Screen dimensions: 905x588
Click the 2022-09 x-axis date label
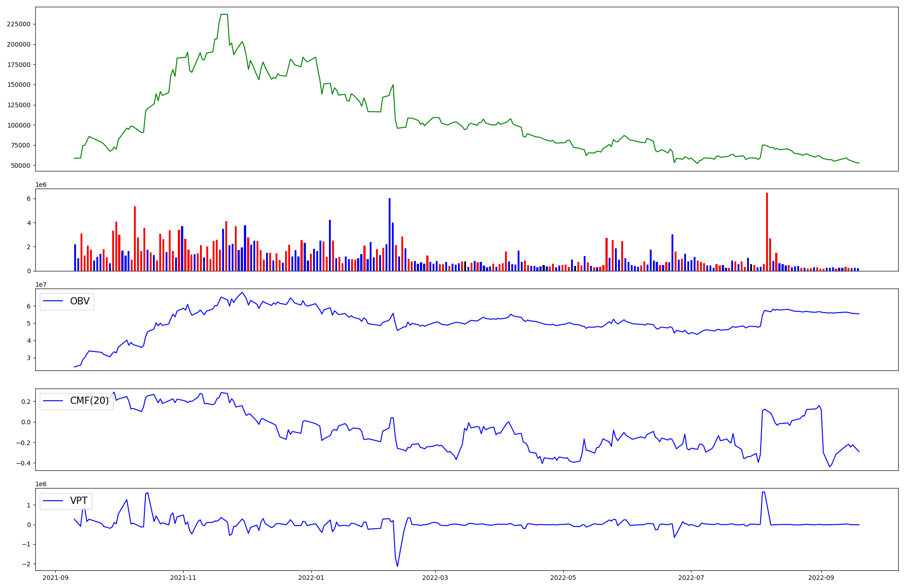(x=821, y=578)
